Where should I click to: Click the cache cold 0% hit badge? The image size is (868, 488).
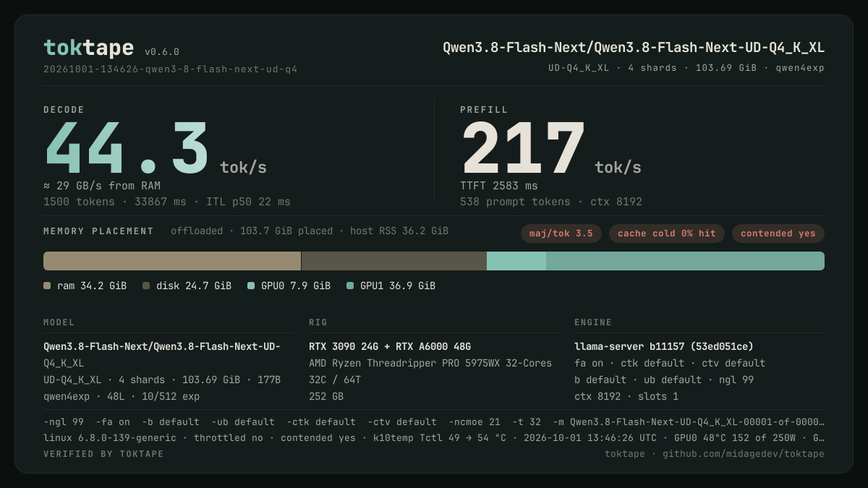click(x=667, y=234)
